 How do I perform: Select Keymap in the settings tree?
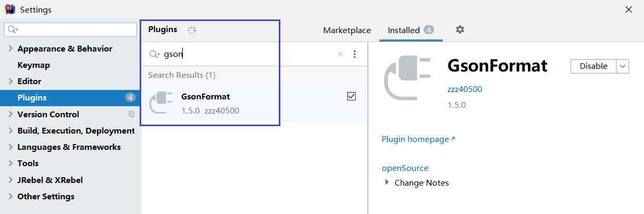34,65
